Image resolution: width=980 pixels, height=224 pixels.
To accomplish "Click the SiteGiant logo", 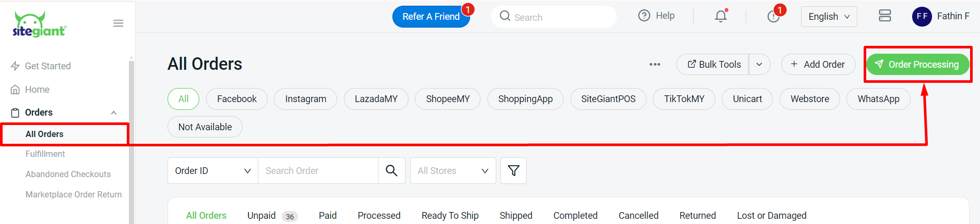I will pos(39,24).
